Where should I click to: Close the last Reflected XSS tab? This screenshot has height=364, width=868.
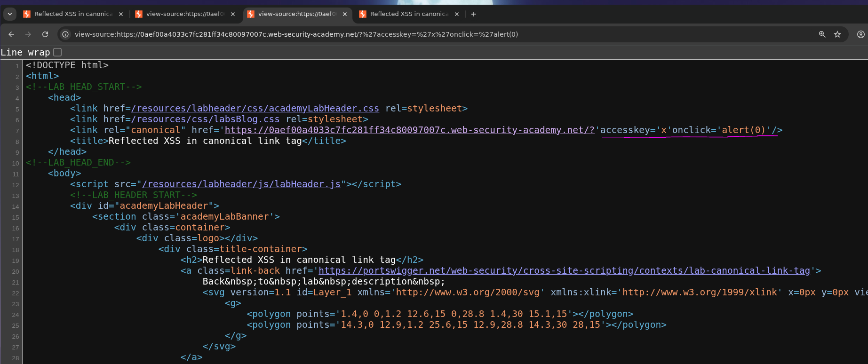(457, 14)
